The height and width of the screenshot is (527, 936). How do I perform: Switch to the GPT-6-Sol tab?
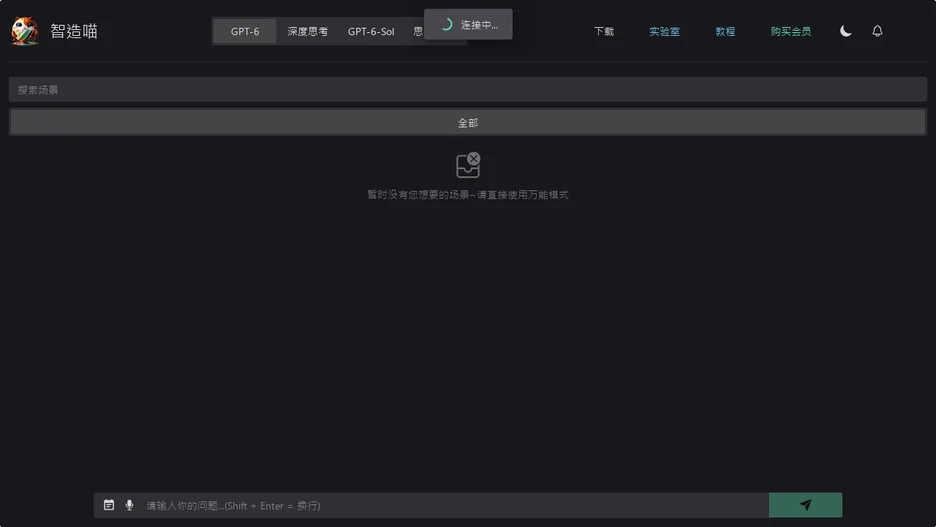pyautogui.click(x=371, y=31)
